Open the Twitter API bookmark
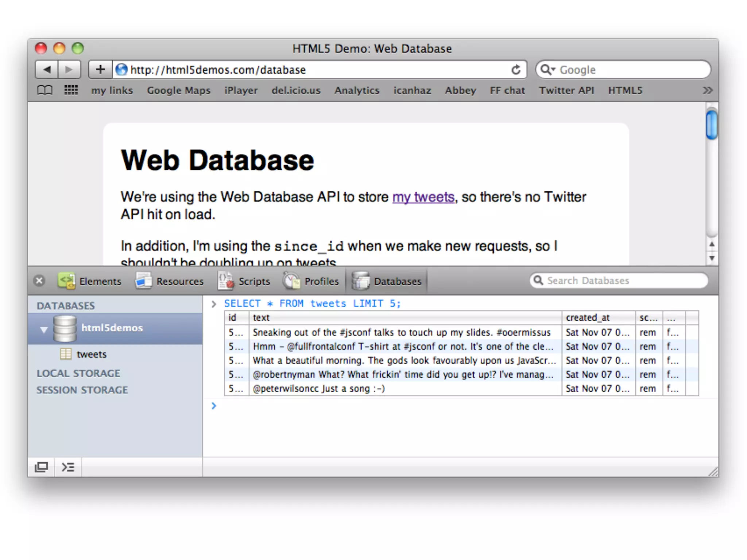 [x=566, y=90]
